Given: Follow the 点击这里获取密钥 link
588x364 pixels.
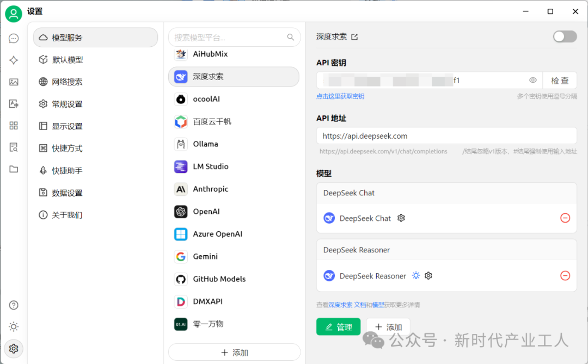Looking at the screenshot, I should point(340,96).
